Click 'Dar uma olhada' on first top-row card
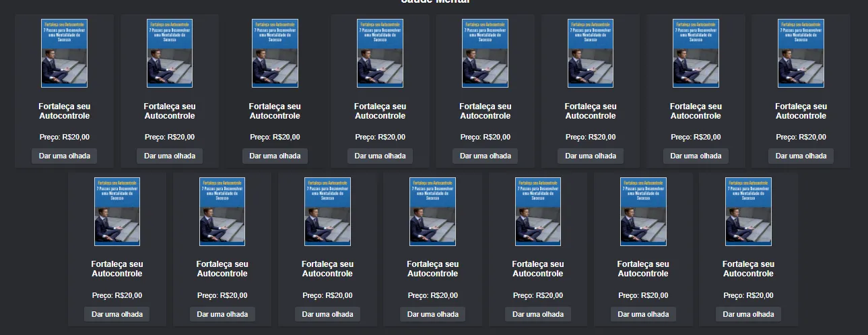The height and width of the screenshot is (335, 868). [65, 156]
